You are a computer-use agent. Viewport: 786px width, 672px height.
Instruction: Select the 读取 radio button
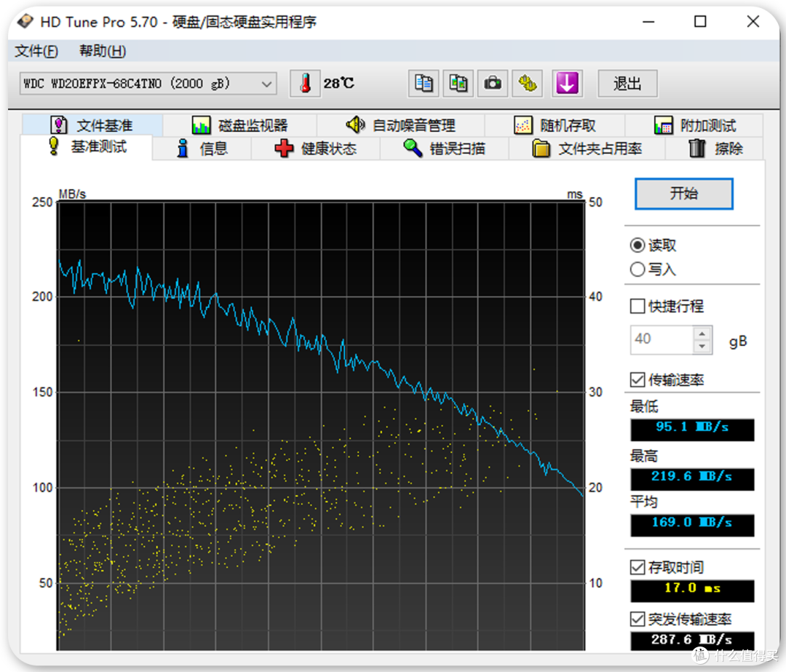click(x=637, y=245)
